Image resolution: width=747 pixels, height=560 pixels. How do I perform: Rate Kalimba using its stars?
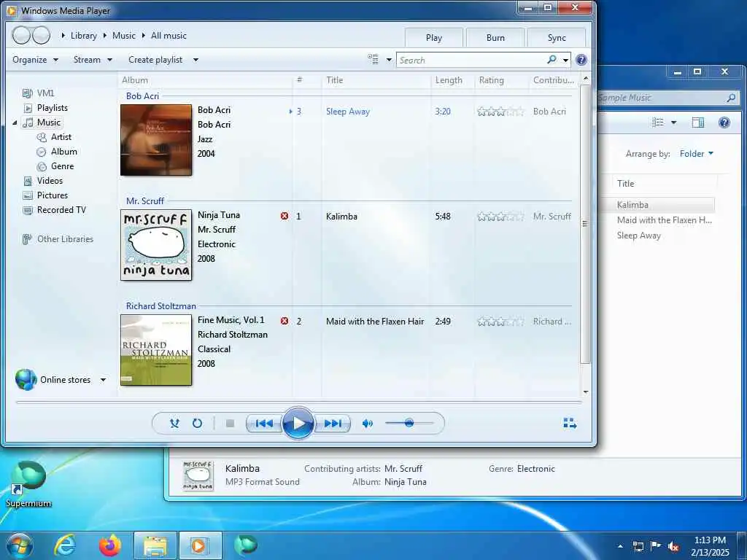500,216
